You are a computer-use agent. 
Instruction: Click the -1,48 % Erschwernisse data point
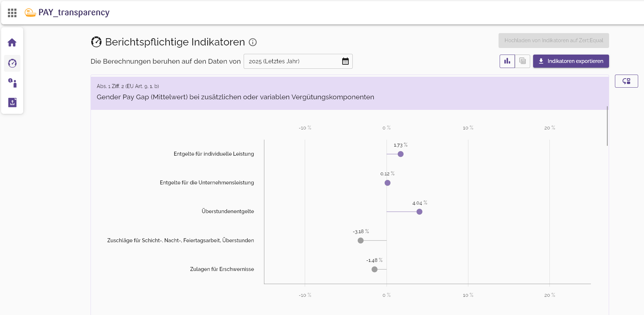tap(375, 269)
